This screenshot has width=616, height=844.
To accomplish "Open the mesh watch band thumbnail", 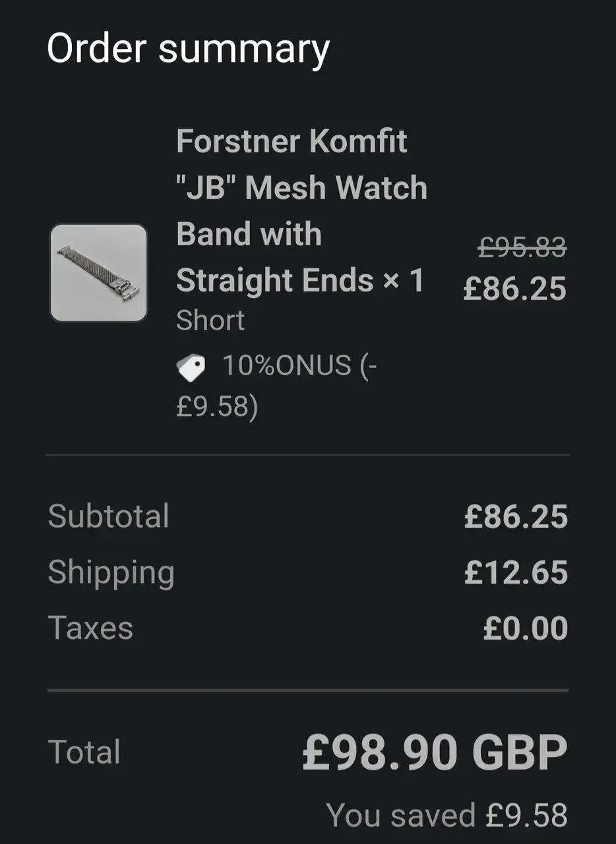I will pos(99,272).
